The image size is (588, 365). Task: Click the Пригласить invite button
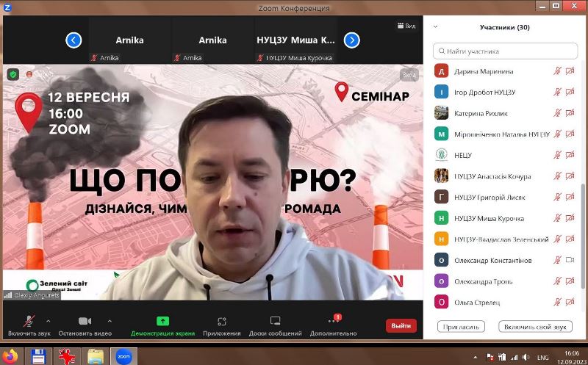(x=461, y=327)
